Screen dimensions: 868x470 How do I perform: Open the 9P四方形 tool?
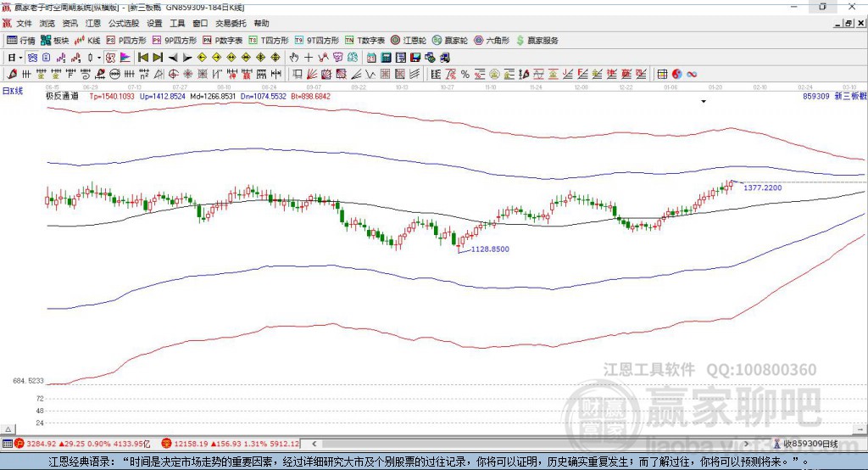coord(175,41)
